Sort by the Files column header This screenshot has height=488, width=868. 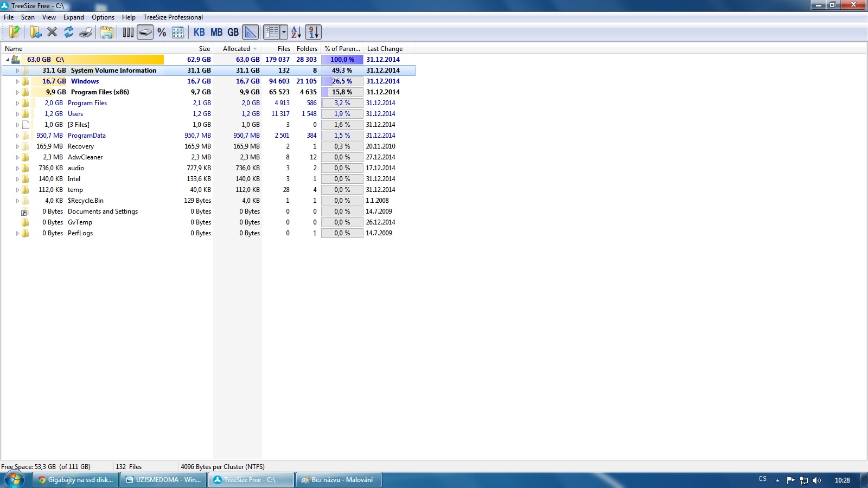tap(277, 49)
